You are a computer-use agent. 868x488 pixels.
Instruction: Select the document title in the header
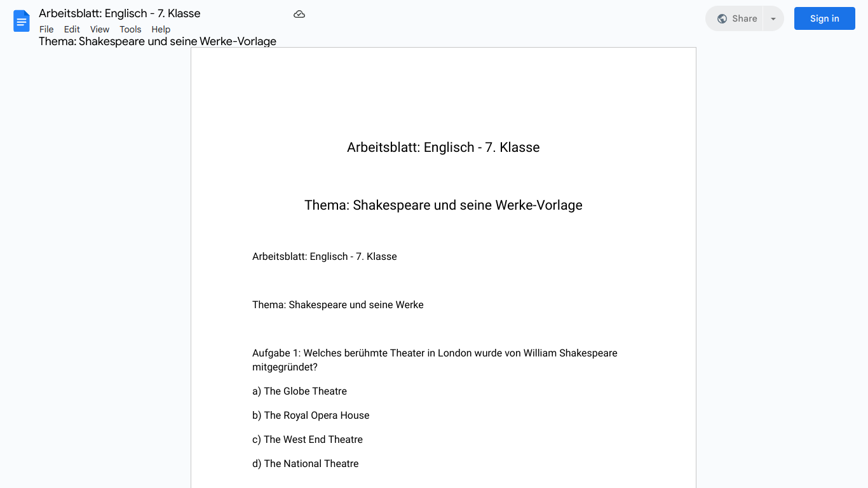tap(119, 13)
